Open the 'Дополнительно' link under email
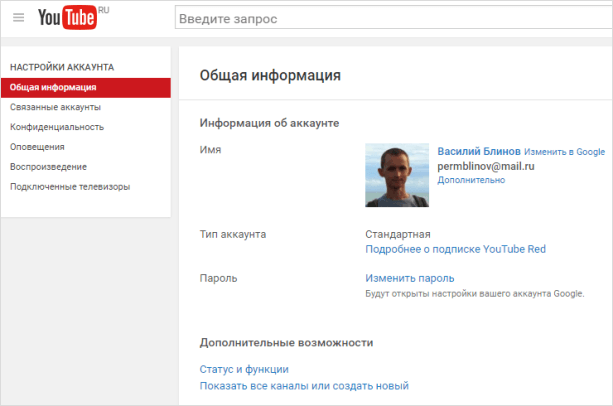The width and height of the screenshot is (613, 406). (x=471, y=180)
